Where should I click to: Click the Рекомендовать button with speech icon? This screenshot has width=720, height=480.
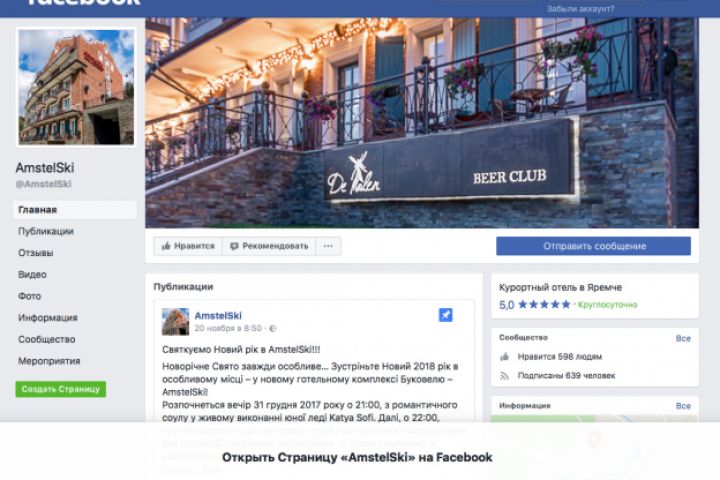point(269,246)
